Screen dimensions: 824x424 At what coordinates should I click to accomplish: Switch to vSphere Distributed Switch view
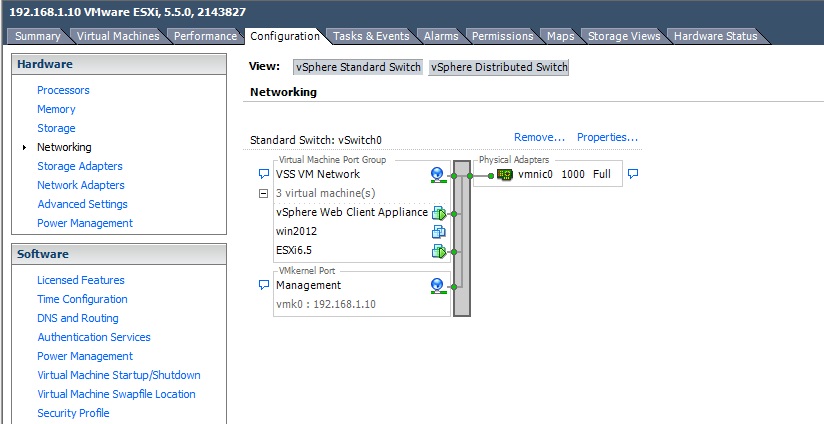[498, 67]
